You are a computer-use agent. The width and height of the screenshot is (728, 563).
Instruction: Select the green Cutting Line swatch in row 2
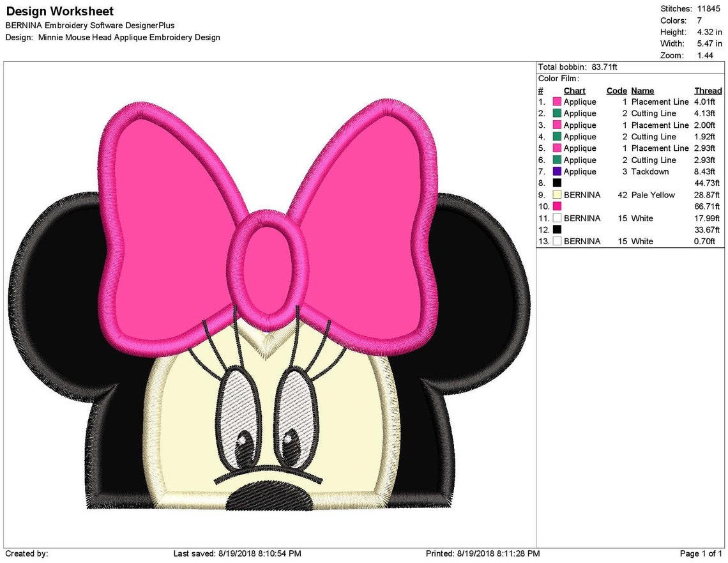[556, 113]
